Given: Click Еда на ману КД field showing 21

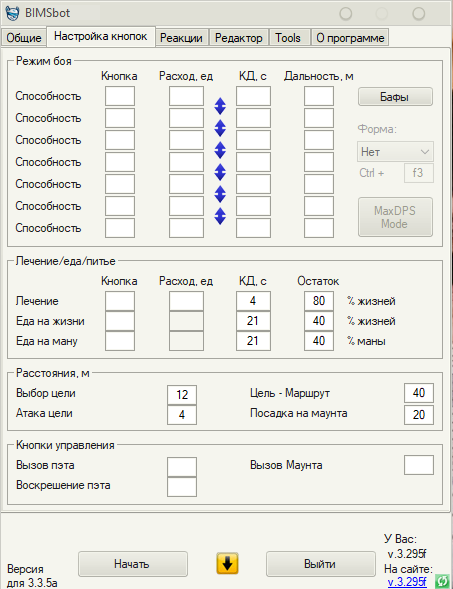Looking at the screenshot, I should [x=253, y=341].
